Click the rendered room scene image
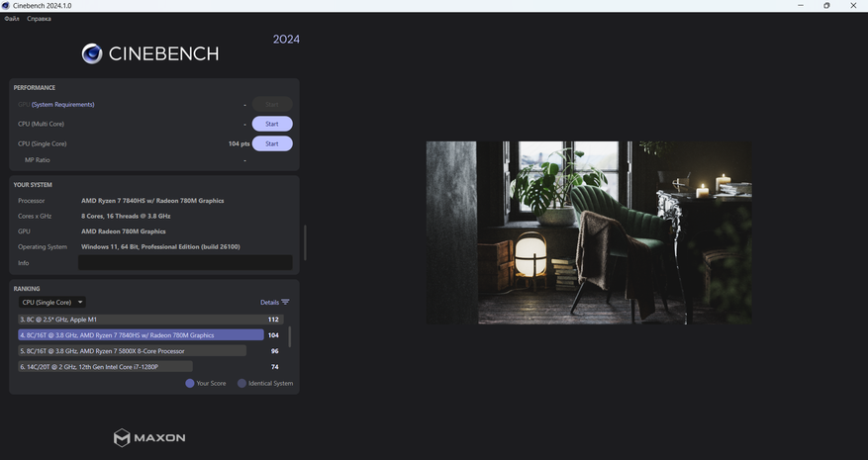Viewport: 868px width, 460px height. 589,232
